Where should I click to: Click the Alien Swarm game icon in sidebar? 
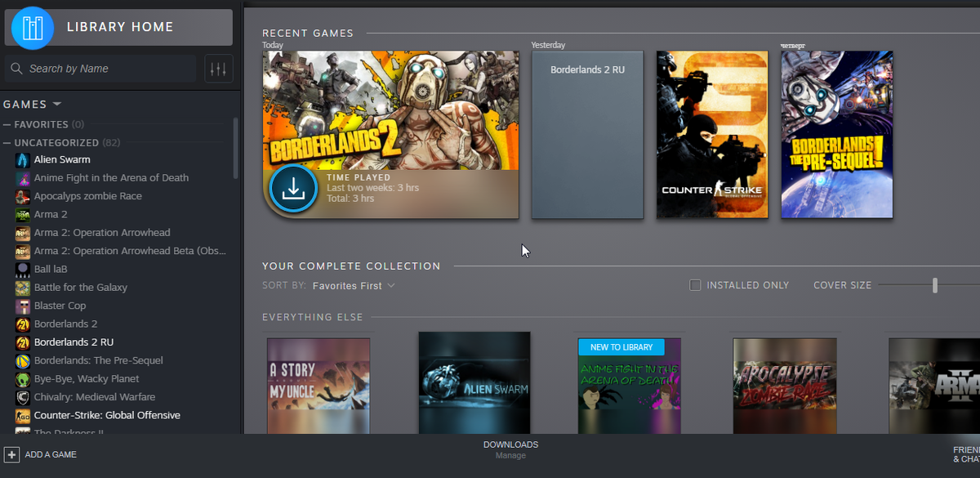[23, 159]
